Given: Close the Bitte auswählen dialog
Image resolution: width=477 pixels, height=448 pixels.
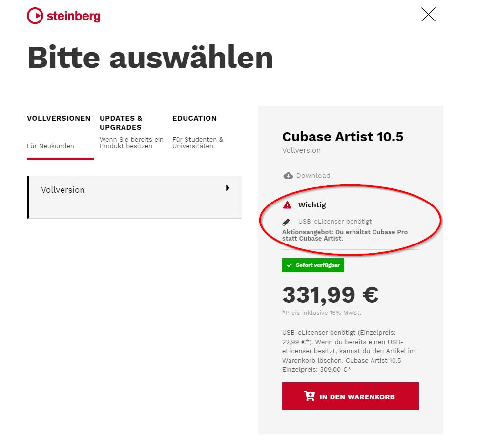Looking at the screenshot, I should 428,15.
